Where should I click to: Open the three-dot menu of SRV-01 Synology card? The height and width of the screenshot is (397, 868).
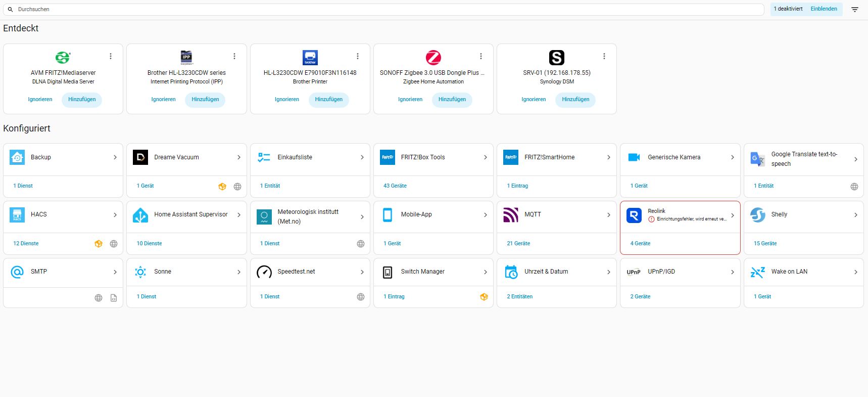pos(604,56)
